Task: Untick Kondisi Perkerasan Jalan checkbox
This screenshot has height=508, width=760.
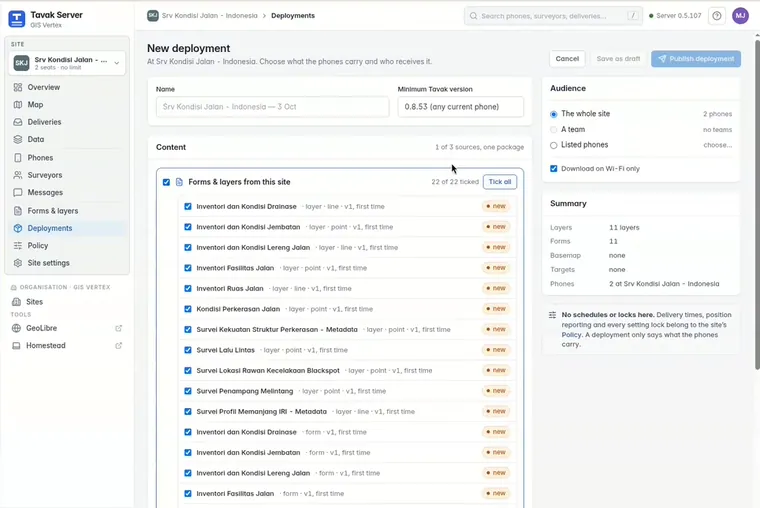Action: pos(188,309)
